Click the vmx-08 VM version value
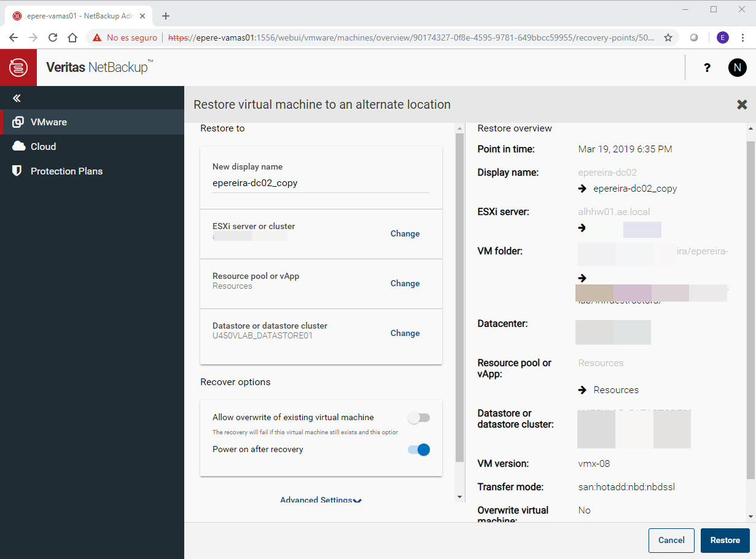 [x=594, y=464]
